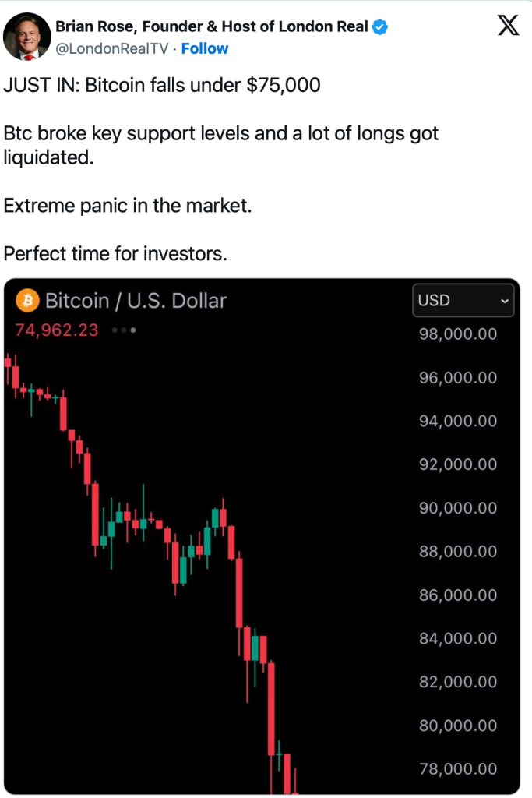Image resolution: width=532 pixels, height=798 pixels.
Task: Open the @LondonRealTV handle link
Action: (x=115, y=48)
